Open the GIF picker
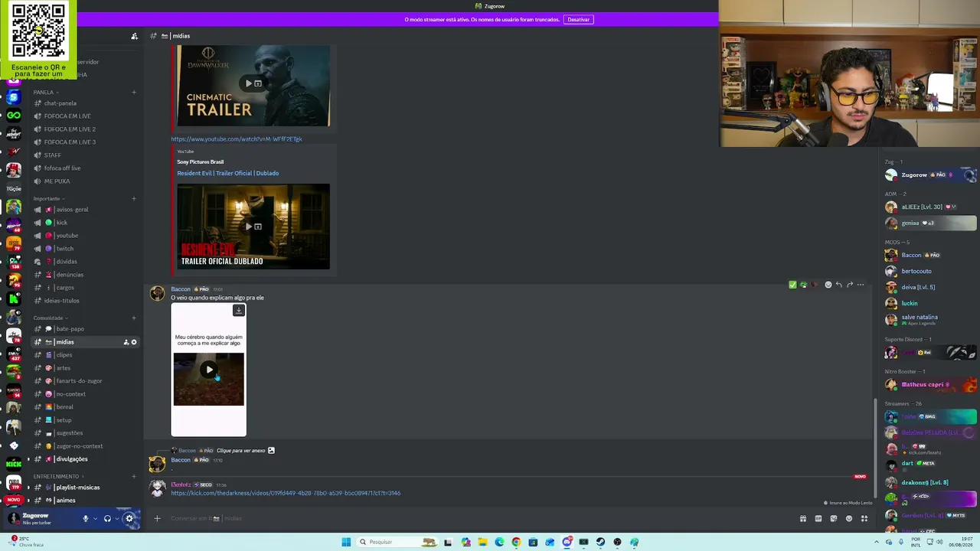This screenshot has width=980, height=551. [818, 519]
